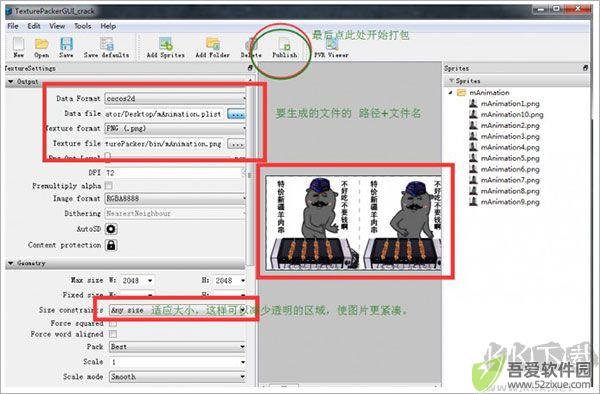The height and width of the screenshot is (394, 600).
Task: Select mAnimation6.png in the sprite list
Action: coord(510,169)
